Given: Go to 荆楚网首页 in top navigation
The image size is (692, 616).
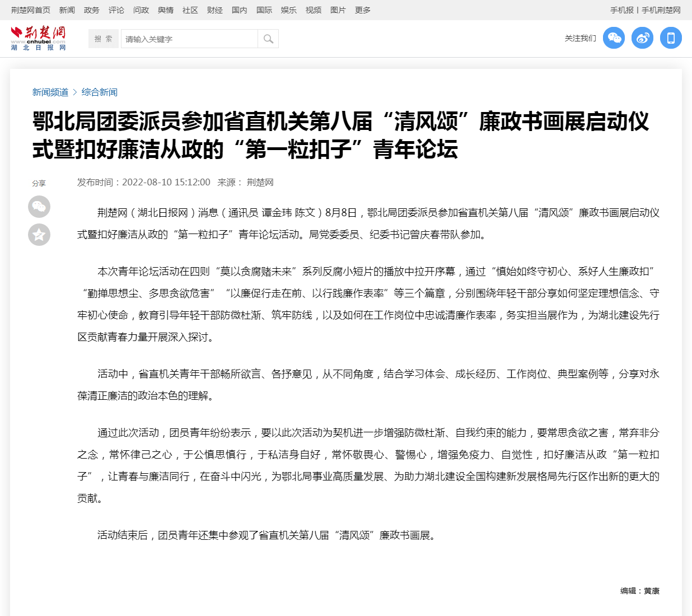Looking at the screenshot, I should (x=31, y=10).
